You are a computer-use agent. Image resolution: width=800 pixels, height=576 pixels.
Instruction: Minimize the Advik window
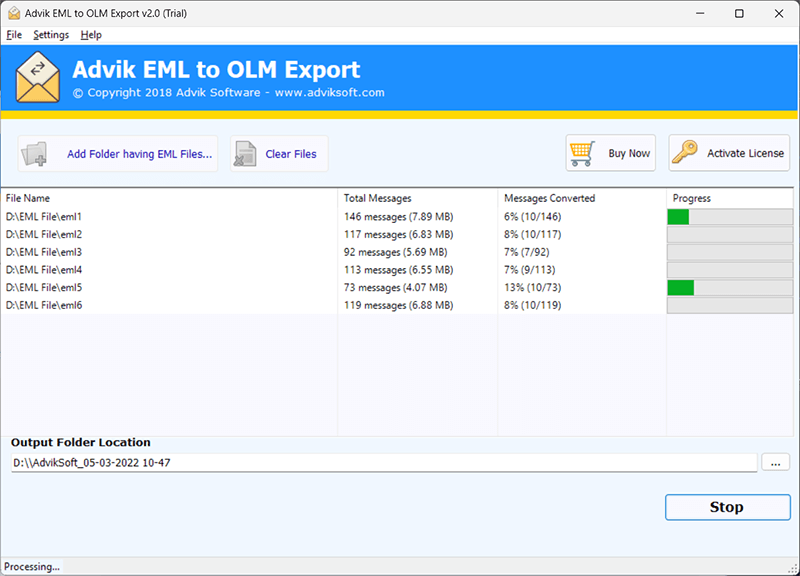tap(700, 13)
